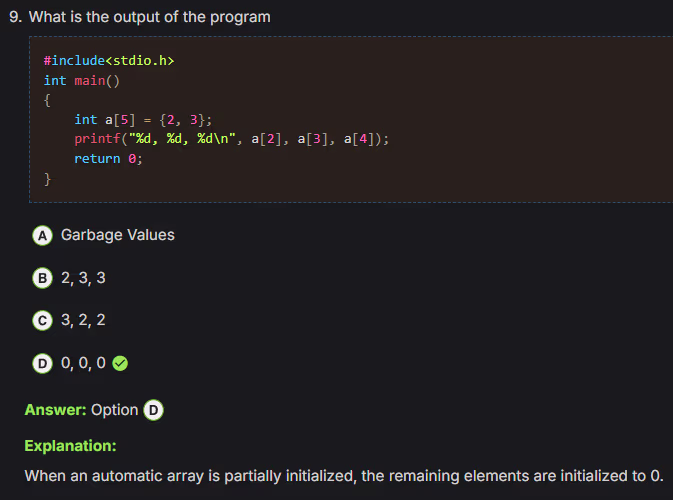Click the D circle badge beside 0, 0, 0
Viewport: 673px width, 500px height.
coord(43,364)
